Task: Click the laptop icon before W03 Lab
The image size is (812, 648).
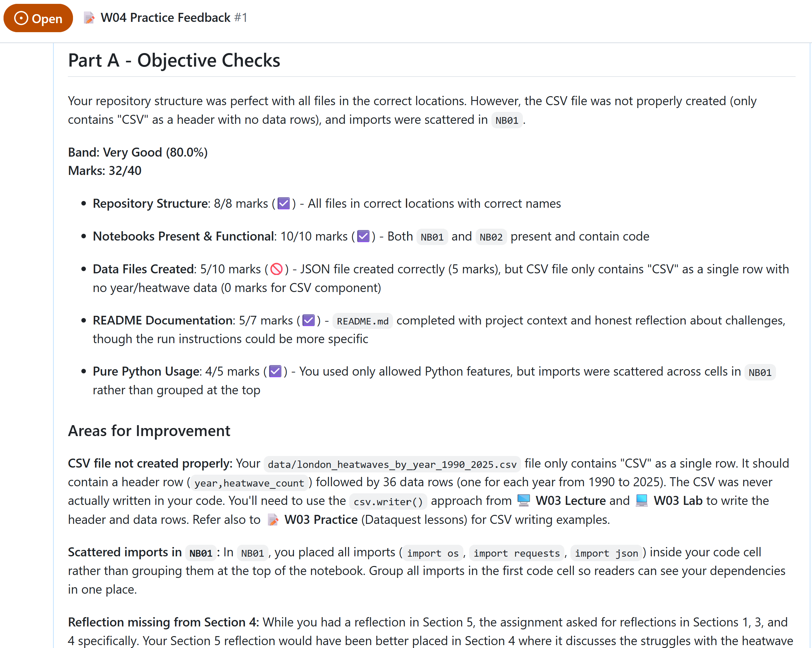Action: (641, 501)
